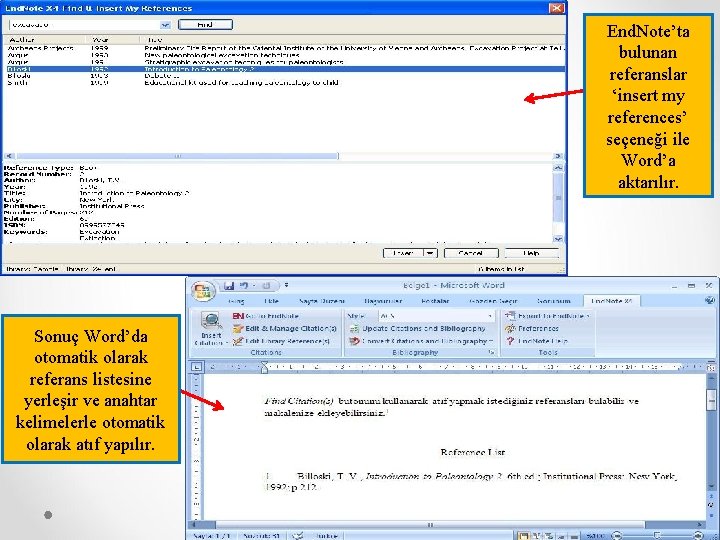720x540 pixels.
Task: Click the zoom in plus button
Action: [x=698, y=535]
